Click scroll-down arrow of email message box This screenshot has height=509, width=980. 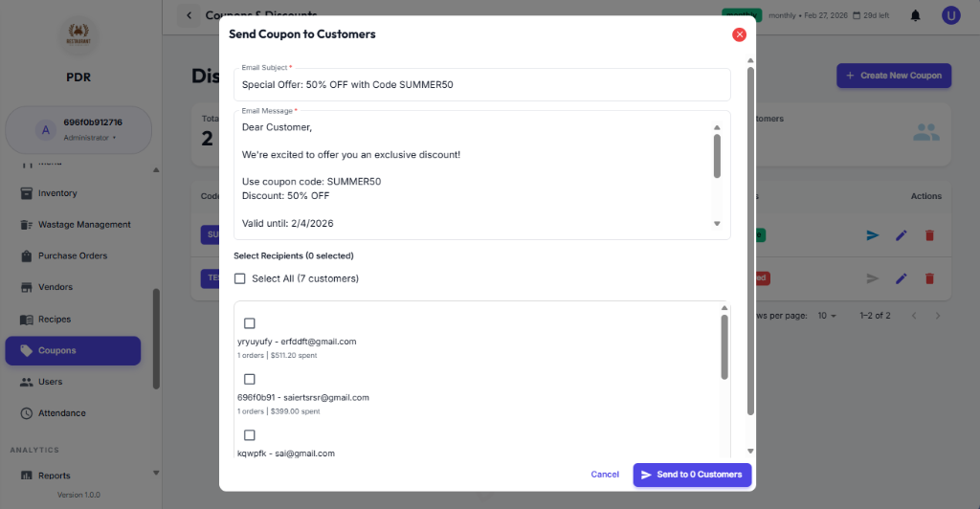[x=717, y=224]
